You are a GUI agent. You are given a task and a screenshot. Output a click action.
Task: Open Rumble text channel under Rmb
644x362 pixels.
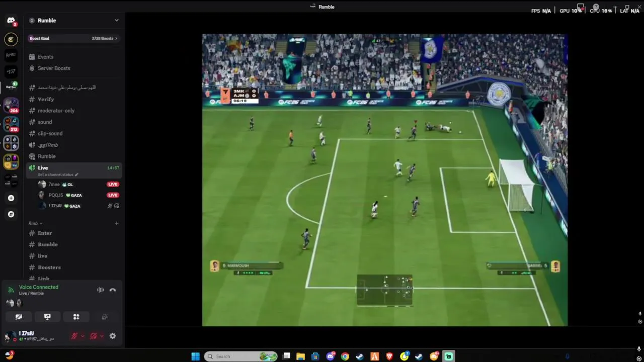(74, 245)
